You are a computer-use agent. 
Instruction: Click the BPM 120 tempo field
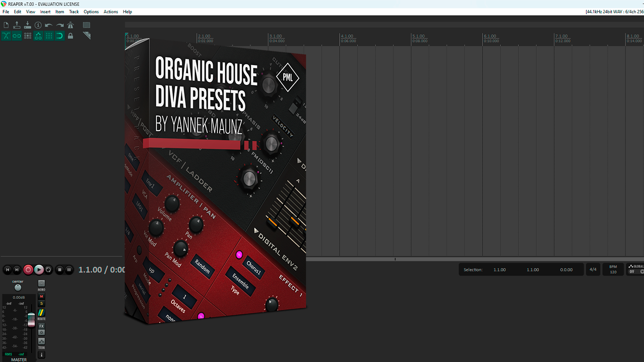613,270
